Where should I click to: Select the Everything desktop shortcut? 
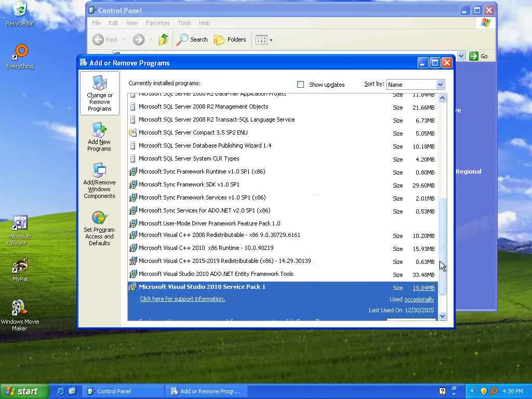click(x=20, y=57)
